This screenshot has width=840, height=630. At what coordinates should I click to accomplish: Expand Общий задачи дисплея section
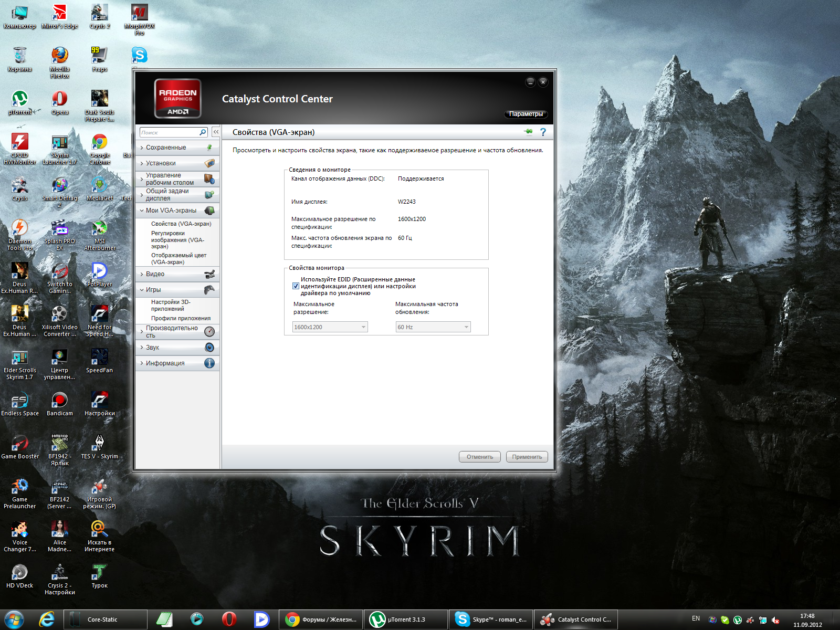tap(177, 195)
